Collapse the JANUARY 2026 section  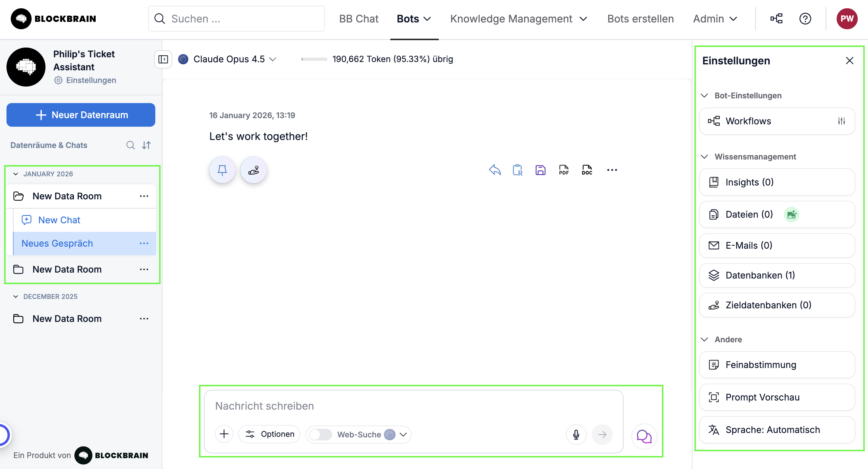click(x=15, y=174)
